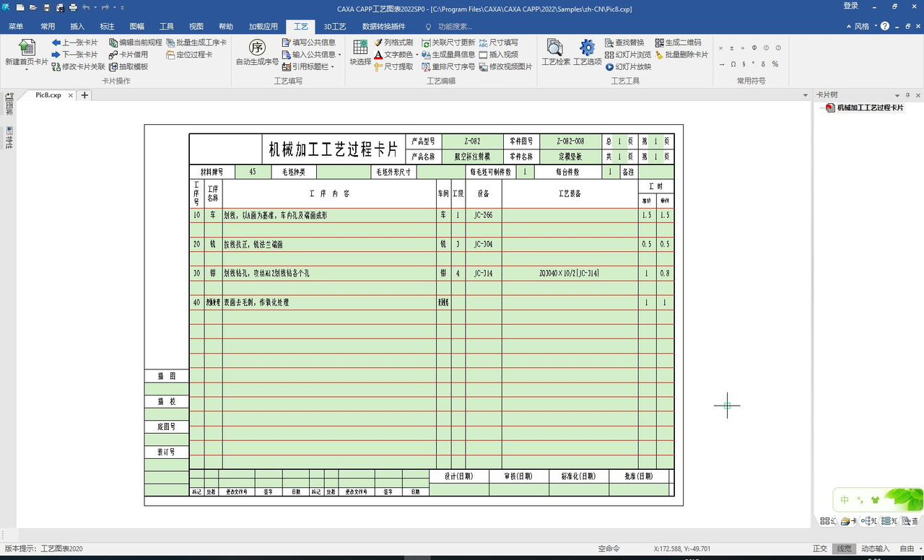This screenshot has width=924, height=560.
Task: Switch to the 3D工艺 ribbon tab
Action: pyautogui.click(x=334, y=27)
